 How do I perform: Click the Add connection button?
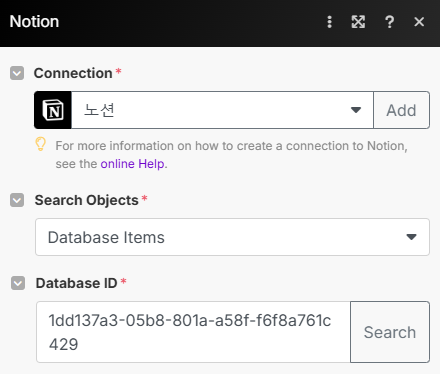[401, 110]
